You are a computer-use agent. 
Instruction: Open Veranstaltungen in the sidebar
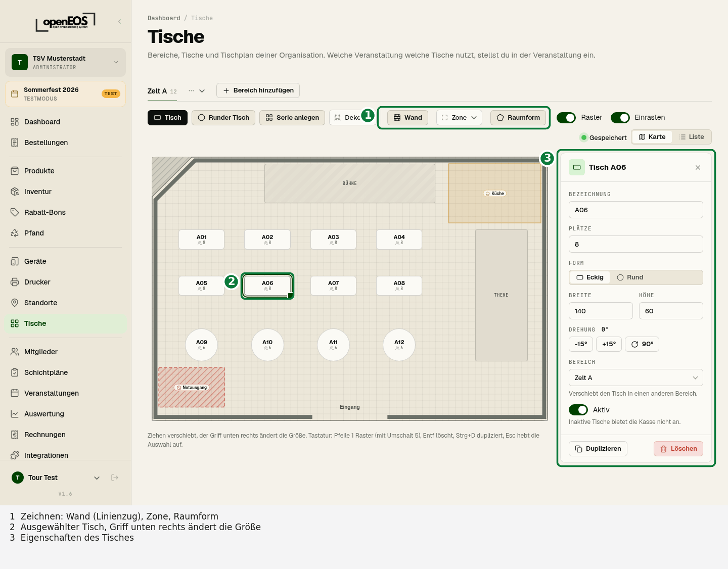click(66, 393)
